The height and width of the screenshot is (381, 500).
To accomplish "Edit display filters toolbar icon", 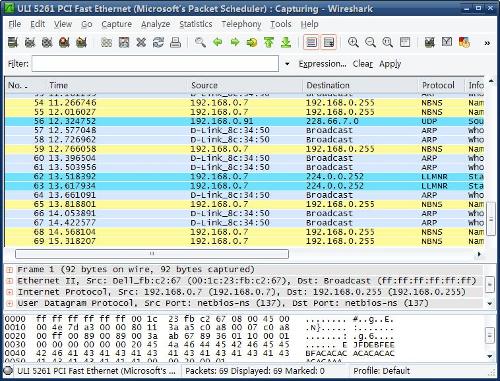I will coord(447,42).
